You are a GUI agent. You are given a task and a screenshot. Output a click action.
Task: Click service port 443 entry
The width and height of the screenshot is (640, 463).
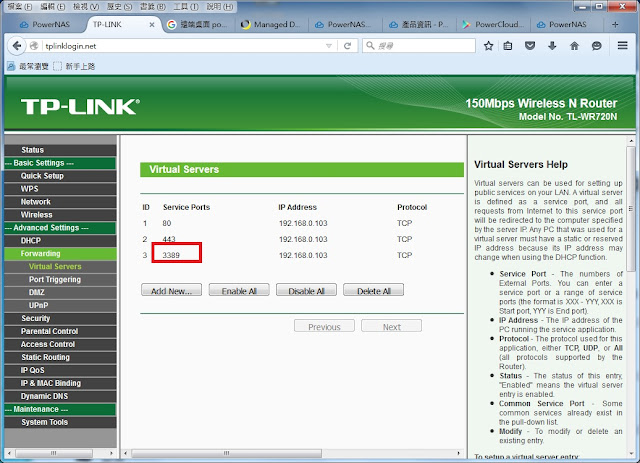169,239
